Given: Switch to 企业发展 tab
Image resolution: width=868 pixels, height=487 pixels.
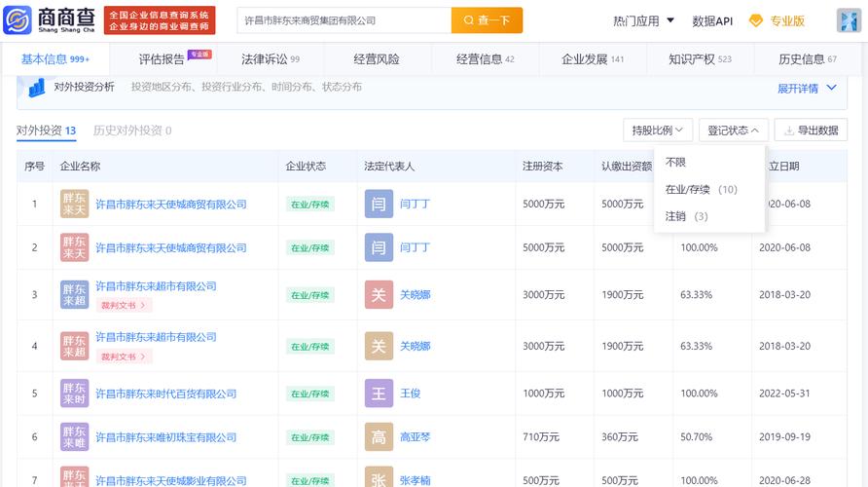Looking at the screenshot, I should 593,58.
